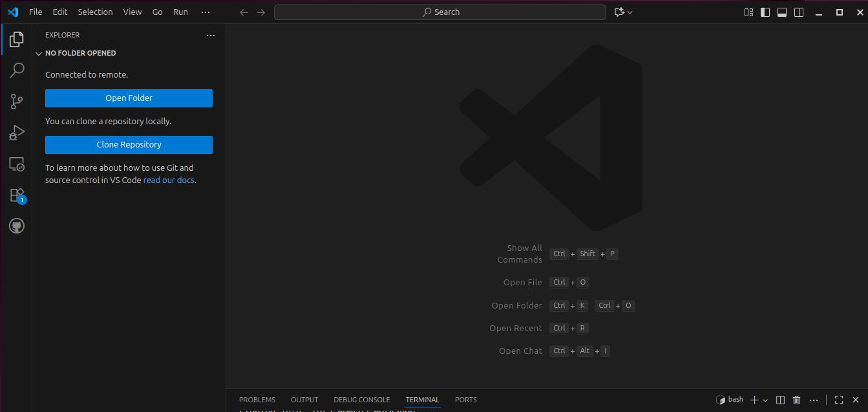Follow the read our docs link

169,180
